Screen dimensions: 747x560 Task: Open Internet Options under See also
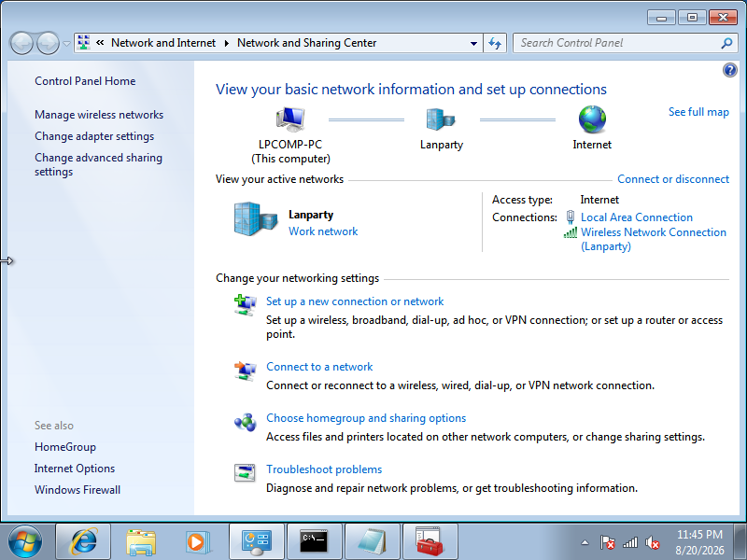click(75, 469)
